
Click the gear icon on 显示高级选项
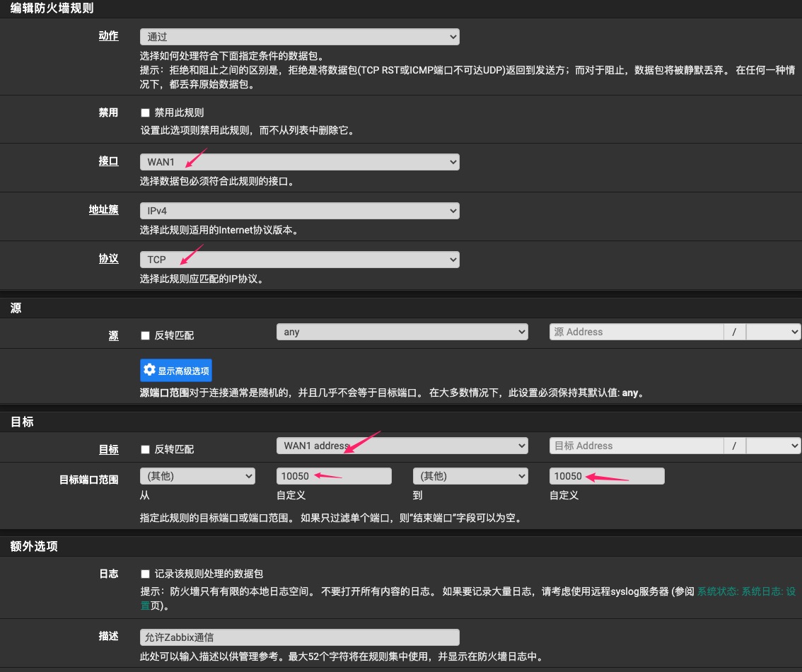pyautogui.click(x=149, y=370)
